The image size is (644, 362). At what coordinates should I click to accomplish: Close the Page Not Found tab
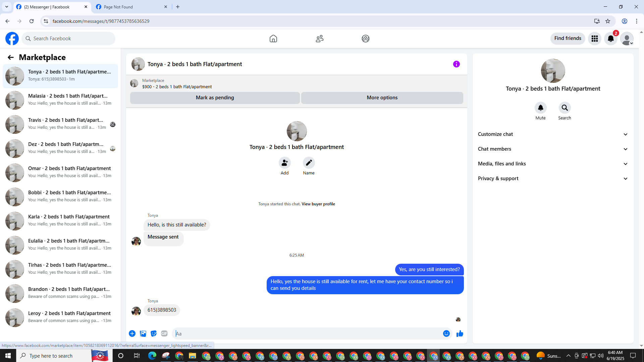tap(166, 7)
